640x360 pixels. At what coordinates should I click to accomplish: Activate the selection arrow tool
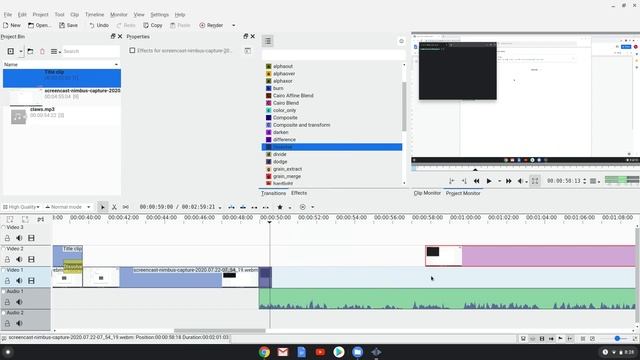102,207
